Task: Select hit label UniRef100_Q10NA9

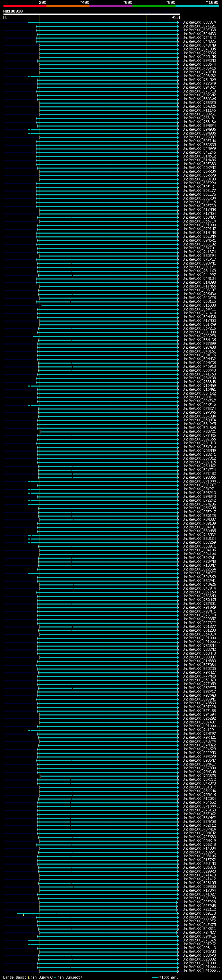Action: tap(199, 386)
